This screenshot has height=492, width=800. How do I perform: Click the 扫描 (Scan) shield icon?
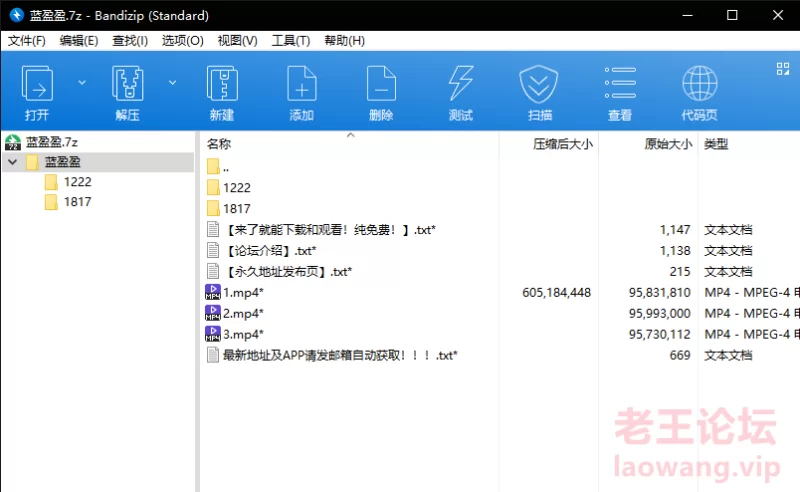pos(539,84)
